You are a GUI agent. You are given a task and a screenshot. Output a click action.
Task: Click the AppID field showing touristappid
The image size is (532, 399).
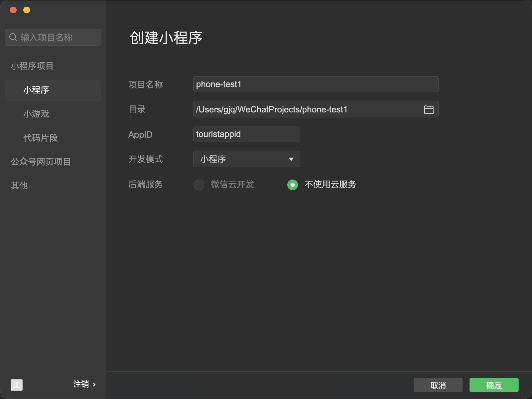pyautogui.click(x=246, y=134)
